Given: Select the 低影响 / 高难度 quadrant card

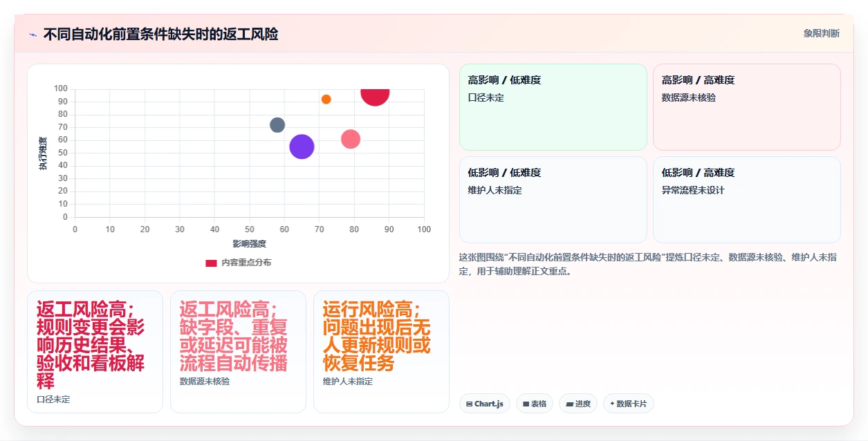Looking at the screenshot, I should coord(747,200).
